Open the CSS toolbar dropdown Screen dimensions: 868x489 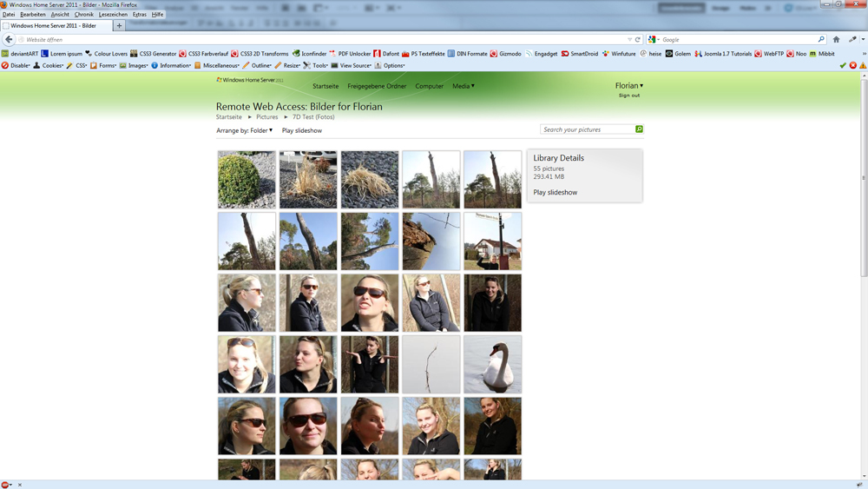click(77, 65)
